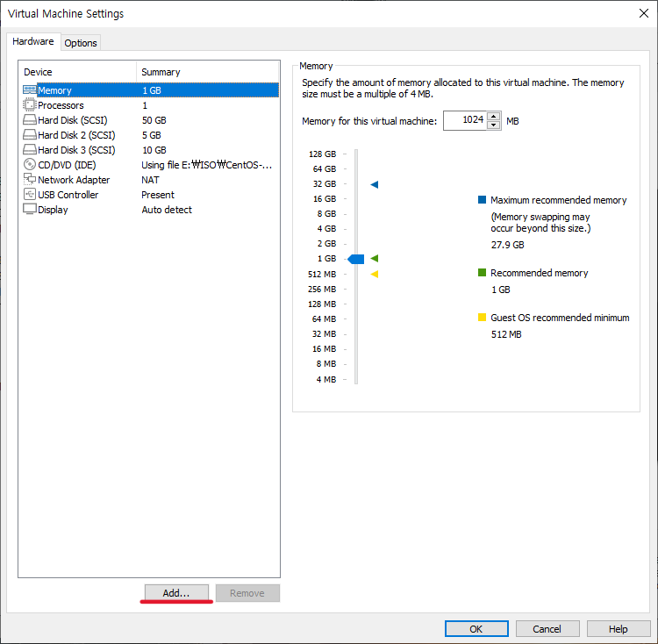Click the 128 GB slider label
The height and width of the screenshot is (644, 658).
322,154
